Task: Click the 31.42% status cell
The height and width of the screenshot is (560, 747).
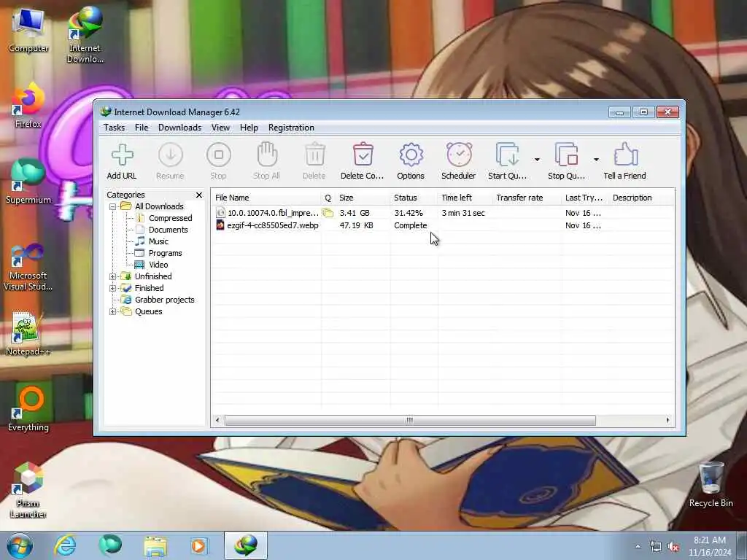Action: click(409, 213)
